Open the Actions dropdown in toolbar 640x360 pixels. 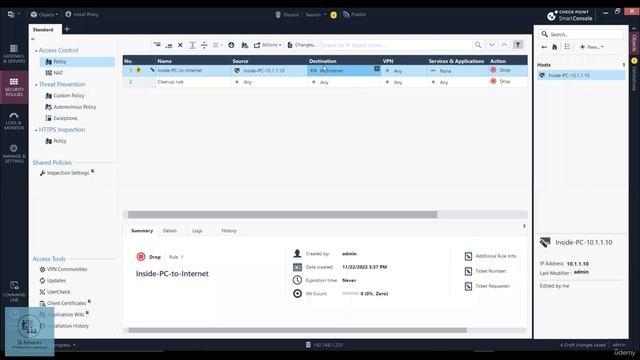268,45
